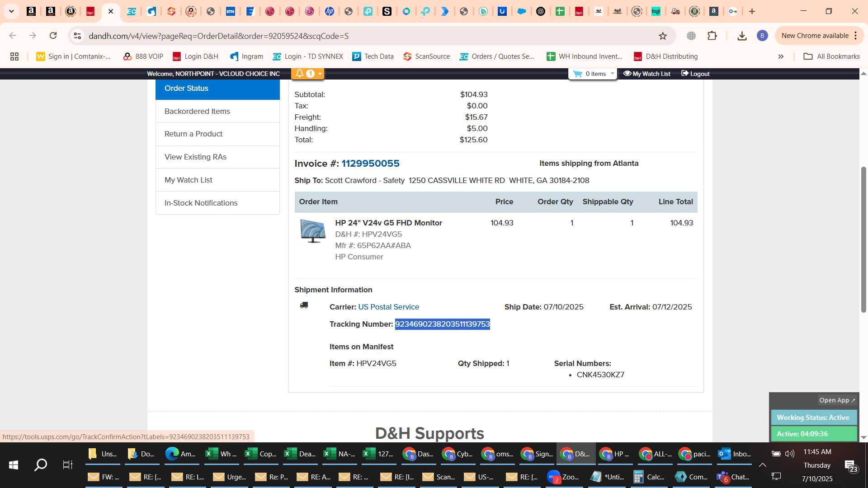Select Order Status sidebar item
Screen dimensions: 868x488
point(217,89)
